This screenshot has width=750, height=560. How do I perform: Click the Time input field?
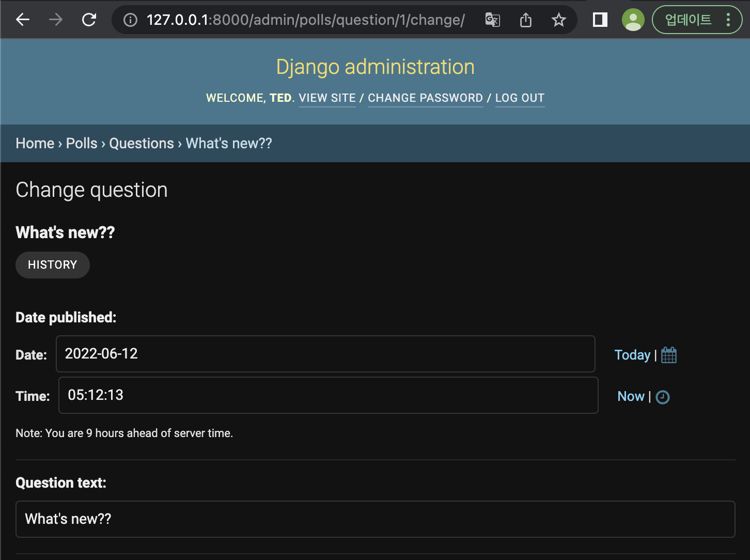(329, 395)
